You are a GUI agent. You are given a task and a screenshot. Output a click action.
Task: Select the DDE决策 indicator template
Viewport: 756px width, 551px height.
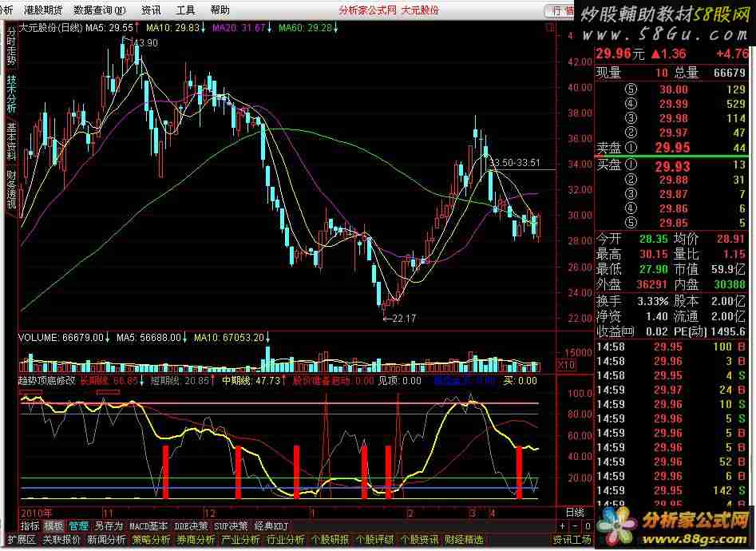pyautogui.click(x=192, y=526)
